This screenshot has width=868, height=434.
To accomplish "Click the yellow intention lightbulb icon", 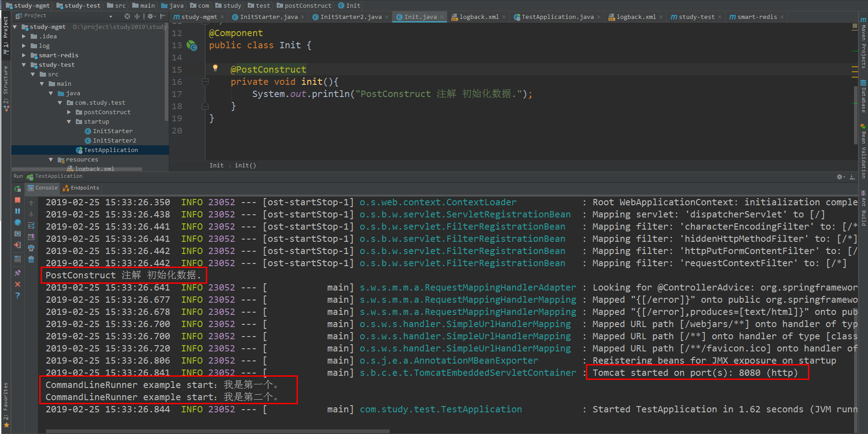I will 215,68.
